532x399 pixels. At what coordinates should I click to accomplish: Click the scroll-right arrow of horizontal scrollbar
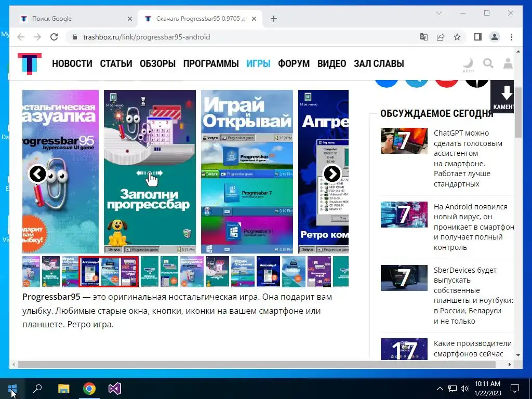[509, 364]
